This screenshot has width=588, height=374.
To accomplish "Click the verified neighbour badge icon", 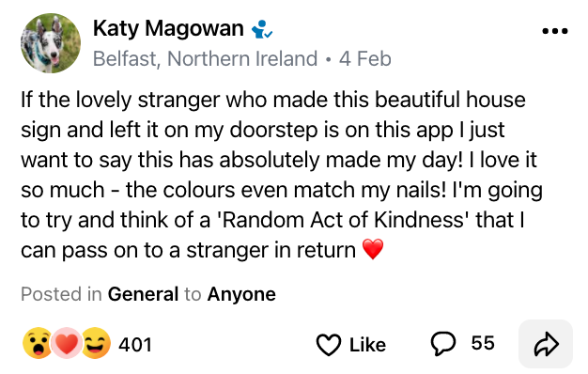I will tap(262, 29).
